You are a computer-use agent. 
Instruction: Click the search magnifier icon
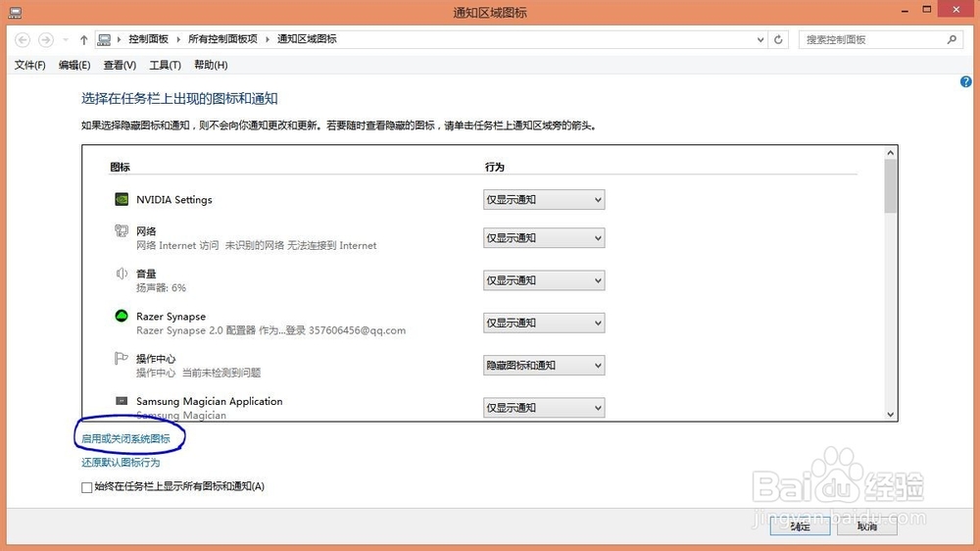click(952, 39)
